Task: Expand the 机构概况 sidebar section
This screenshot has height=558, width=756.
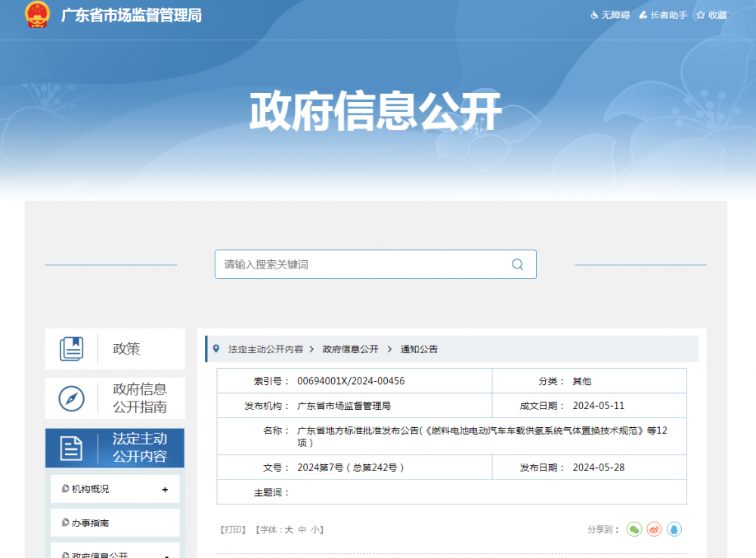Action: (114, 488)
